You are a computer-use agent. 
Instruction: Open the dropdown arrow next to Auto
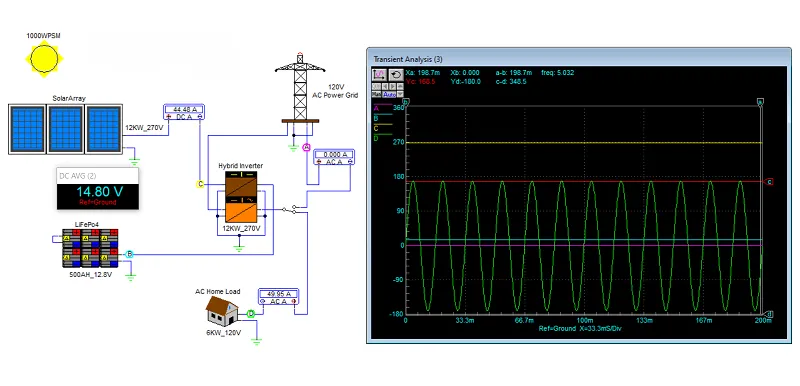pos(401,94)
